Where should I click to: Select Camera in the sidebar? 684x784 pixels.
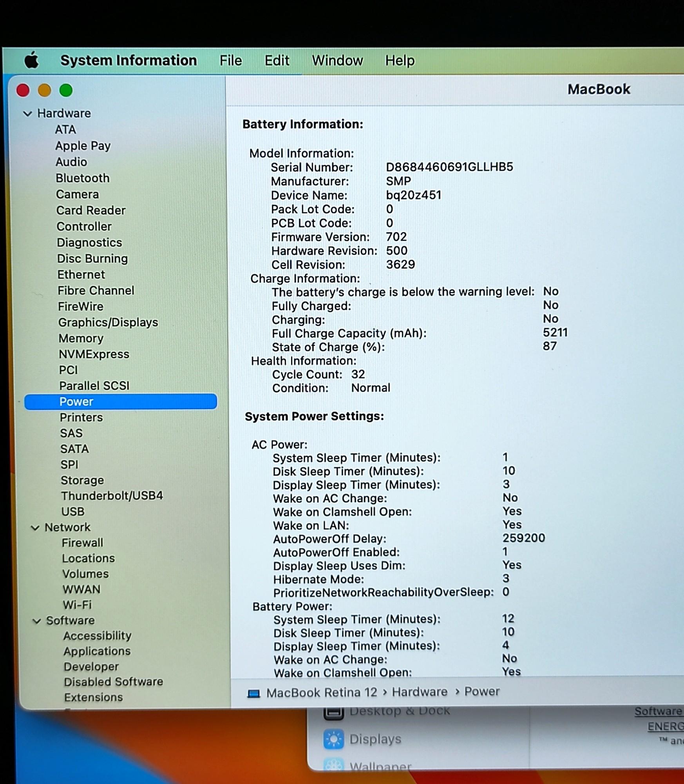78,194
